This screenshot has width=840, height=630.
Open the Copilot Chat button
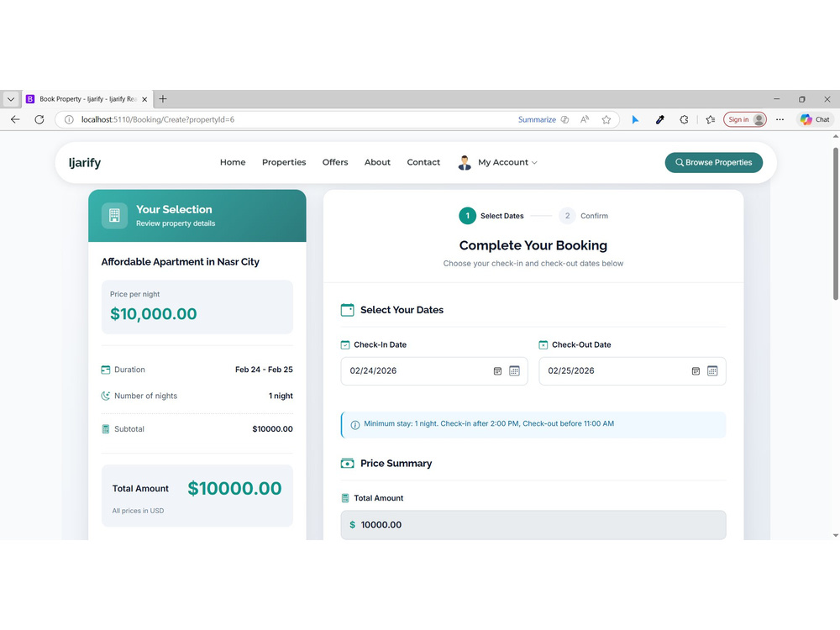(815, 119)
